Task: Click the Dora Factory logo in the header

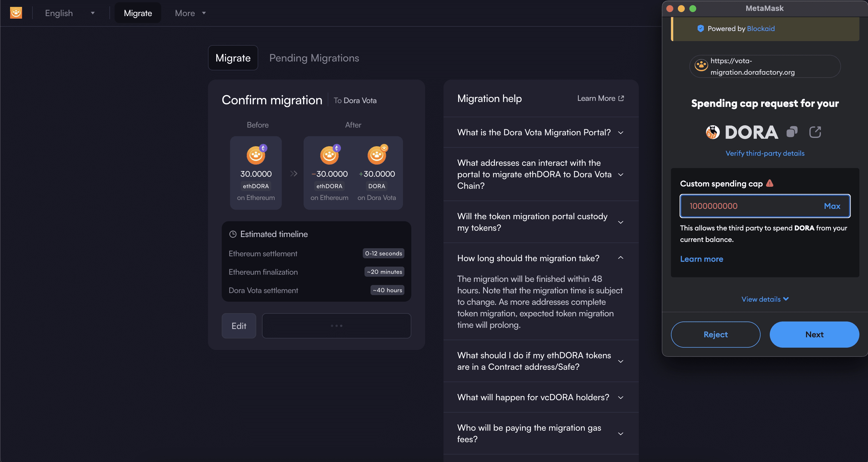Action: [16, 13]
